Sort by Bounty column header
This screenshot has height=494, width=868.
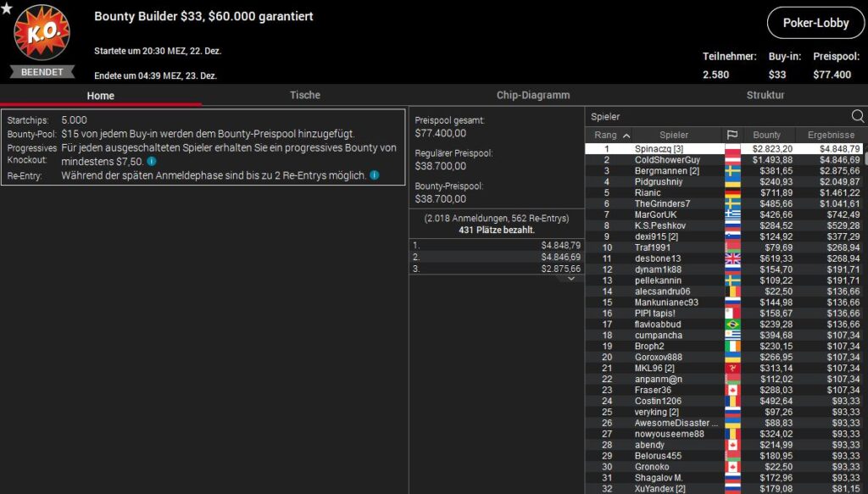[x=766, y=135]
